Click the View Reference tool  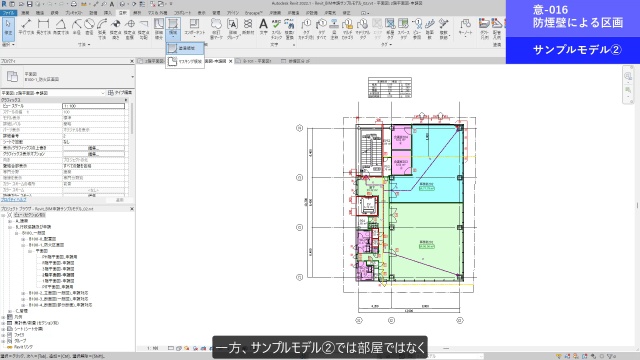click(417, 29)
